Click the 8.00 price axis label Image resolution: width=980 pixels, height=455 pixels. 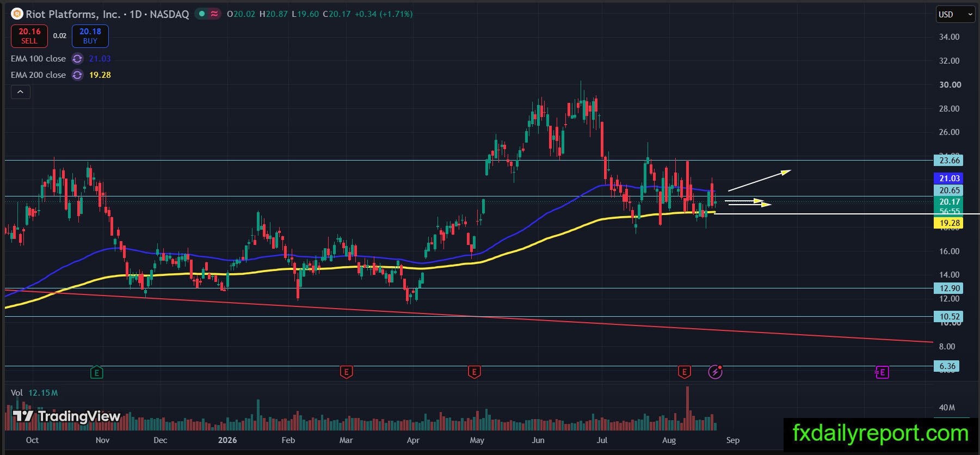tap(947, 347)
